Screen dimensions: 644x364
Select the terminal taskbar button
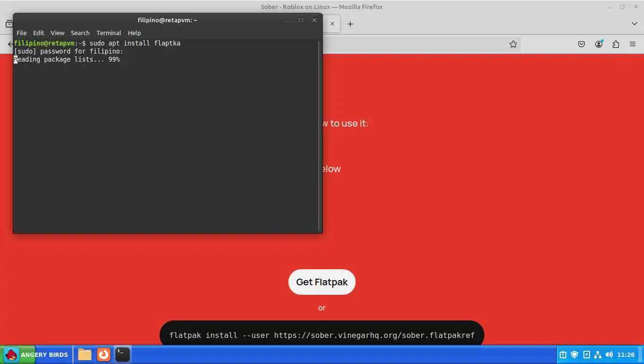tap(122, 355)
